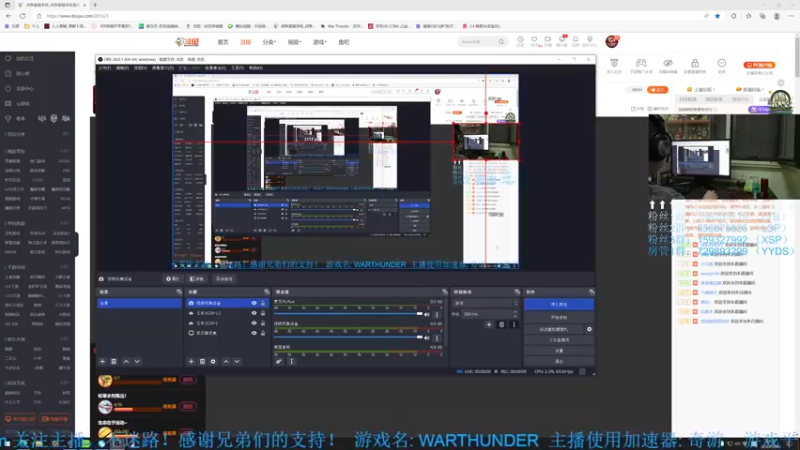Remove selected source with trash icon in Sources panel
Image resolution: width=800 pixels, height=450 pixels.
click(202, 361)
